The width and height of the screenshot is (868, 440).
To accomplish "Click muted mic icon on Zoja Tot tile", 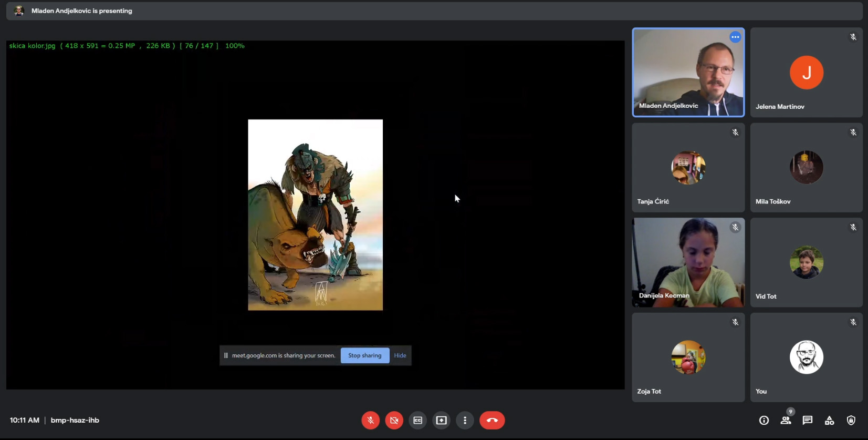I will point(735,322).
